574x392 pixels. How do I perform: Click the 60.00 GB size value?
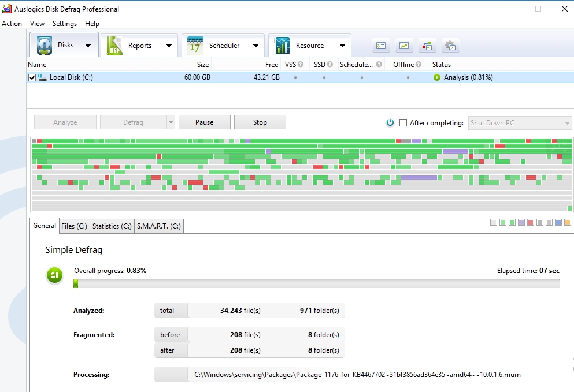(197, 77)
